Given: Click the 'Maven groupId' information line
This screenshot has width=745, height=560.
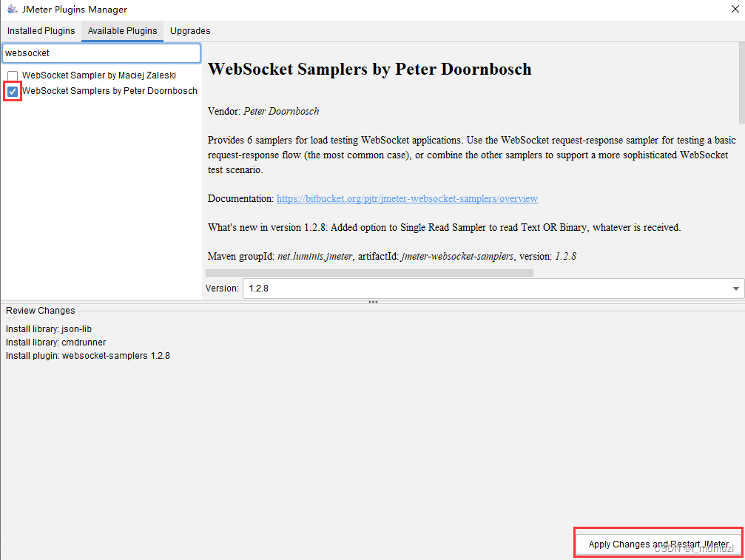Looking at the screenshot, I should click(x=392, y=257).
